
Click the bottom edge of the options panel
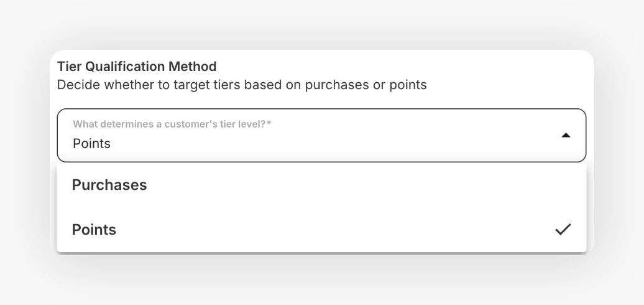click(321, 251)
